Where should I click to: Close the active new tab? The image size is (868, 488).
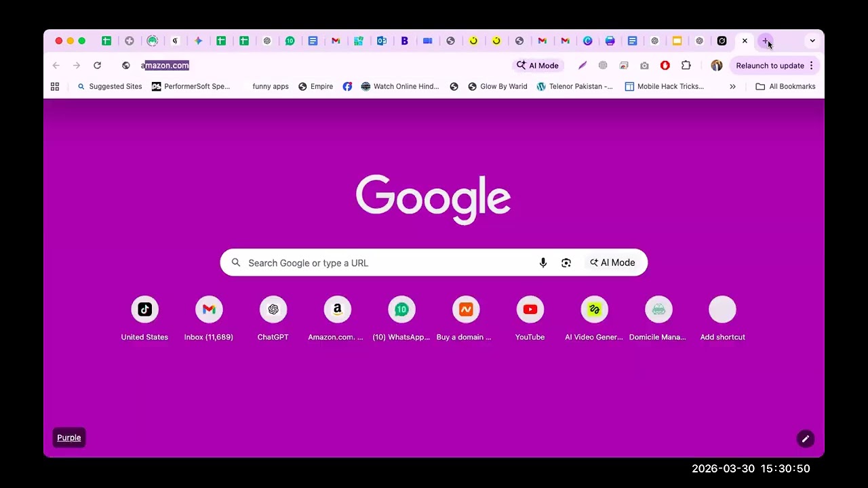click(745, 41)
